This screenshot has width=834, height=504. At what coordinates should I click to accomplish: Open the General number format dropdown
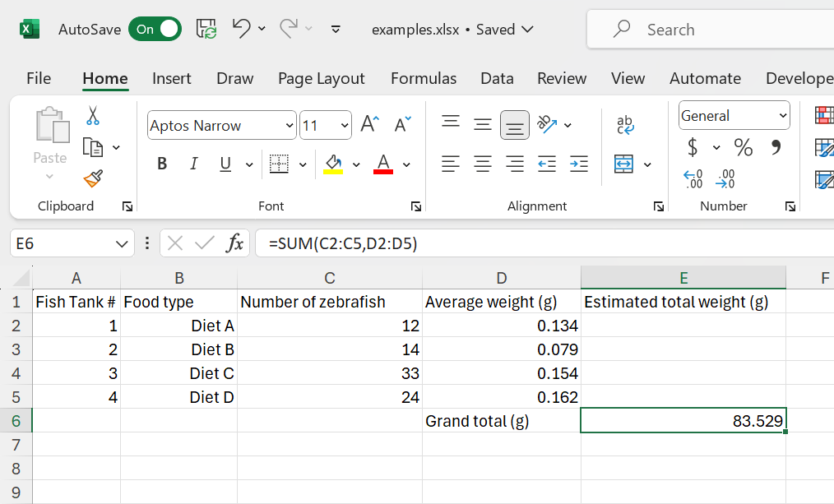coord(782,116)
